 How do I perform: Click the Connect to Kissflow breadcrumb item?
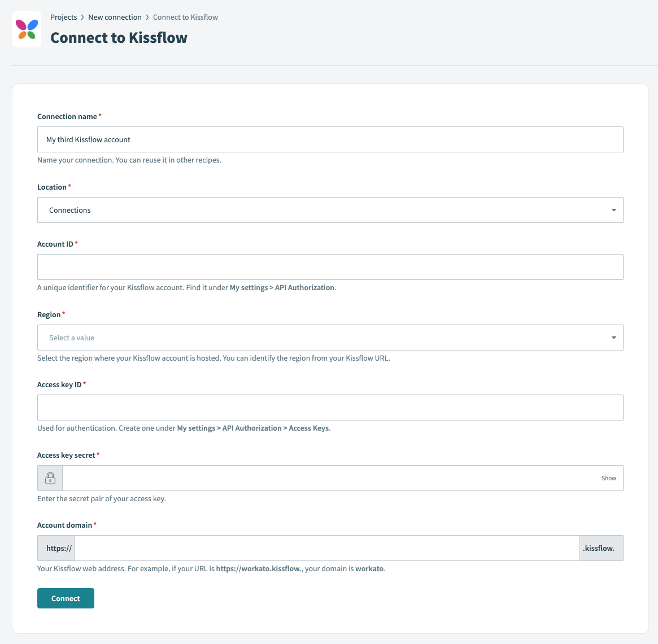coord(185,17)
